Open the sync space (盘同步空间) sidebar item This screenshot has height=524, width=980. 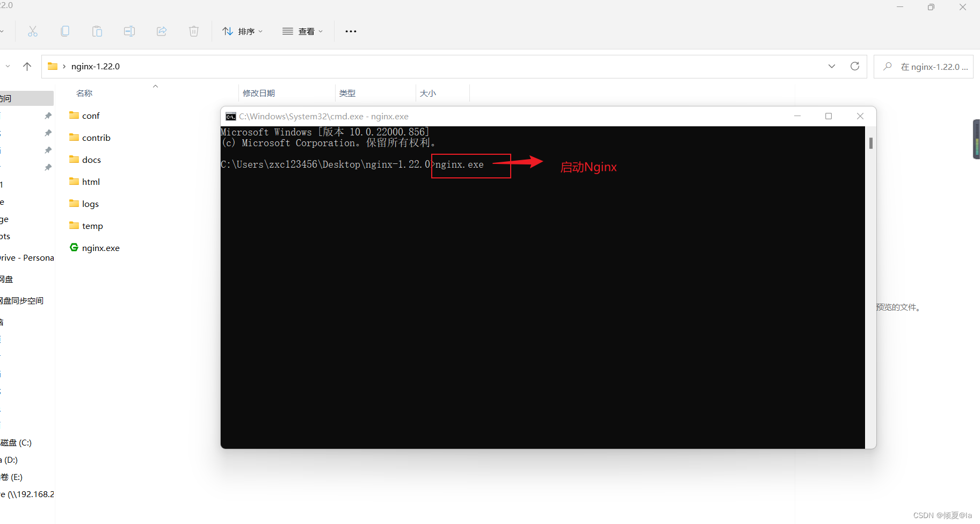coord(22,301)
